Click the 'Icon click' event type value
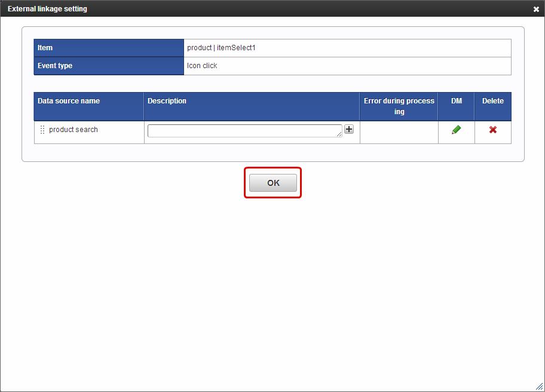 click(x=202, y=66)
